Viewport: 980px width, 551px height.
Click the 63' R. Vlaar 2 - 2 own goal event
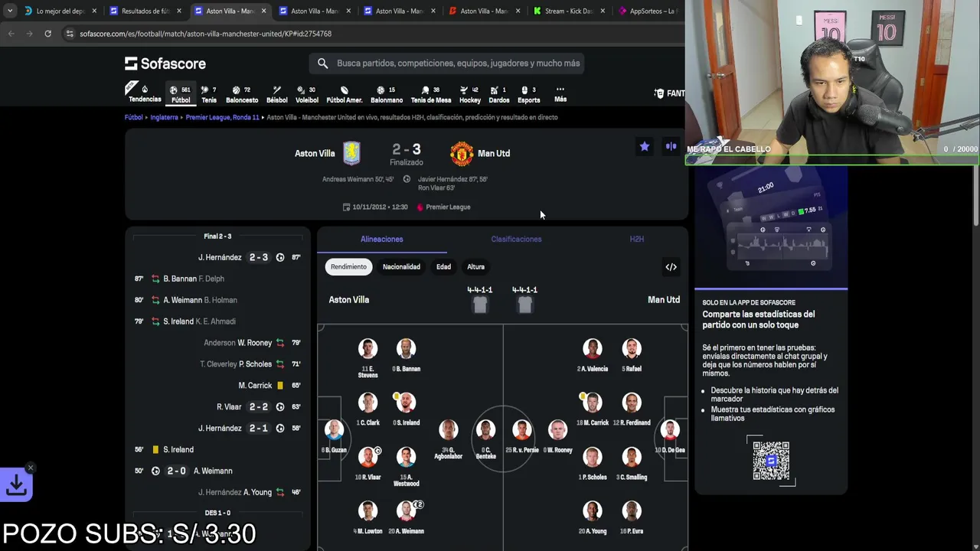(x=217, y=406)
